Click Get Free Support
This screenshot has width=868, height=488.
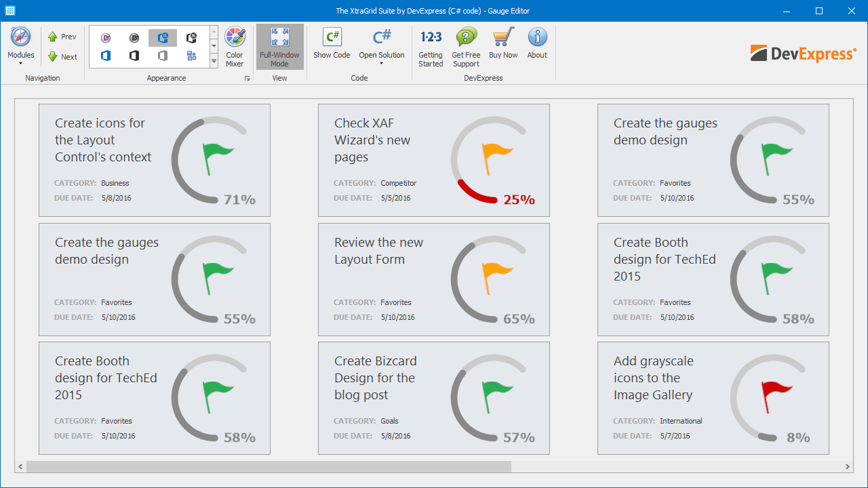pyautogui.click(x=466, y=47)
